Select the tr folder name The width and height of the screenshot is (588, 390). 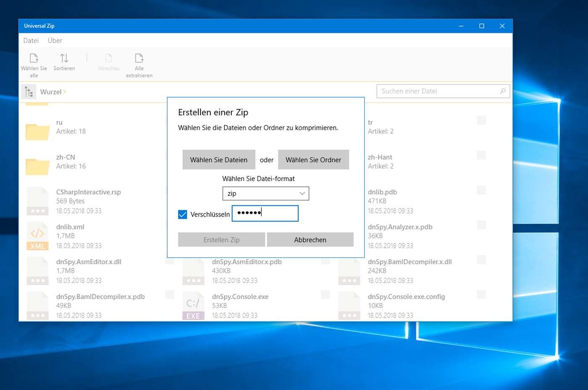(x=370, y=122)
